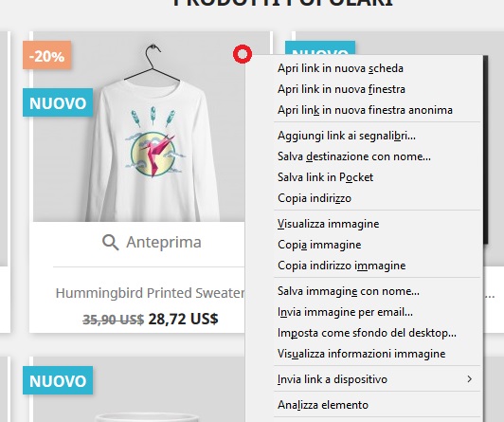Open link in nuova finestra anonima

pyautogui.click(x=363, y=110)
